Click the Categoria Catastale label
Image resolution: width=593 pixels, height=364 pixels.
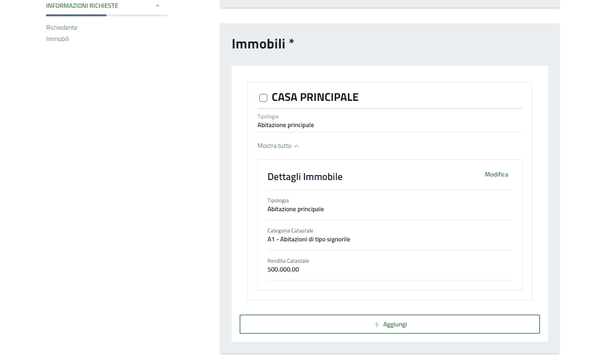(x=290, y=231)
